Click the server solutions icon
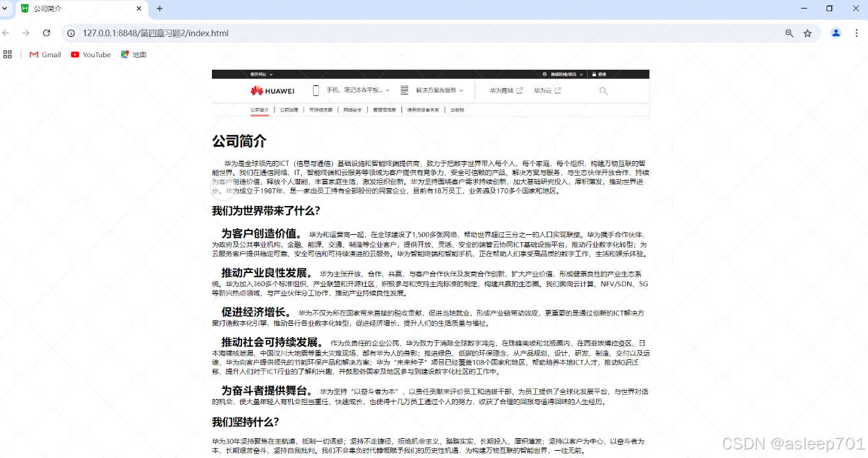 click(404, 90)
